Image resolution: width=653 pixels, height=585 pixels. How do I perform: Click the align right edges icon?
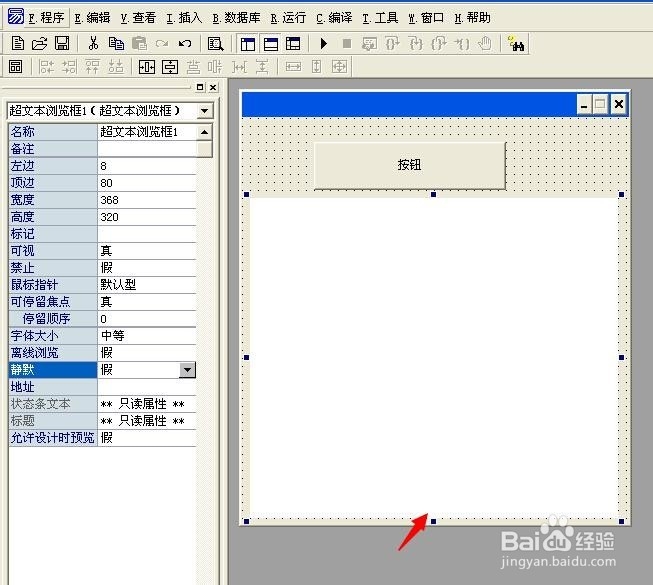pos(69,66)
